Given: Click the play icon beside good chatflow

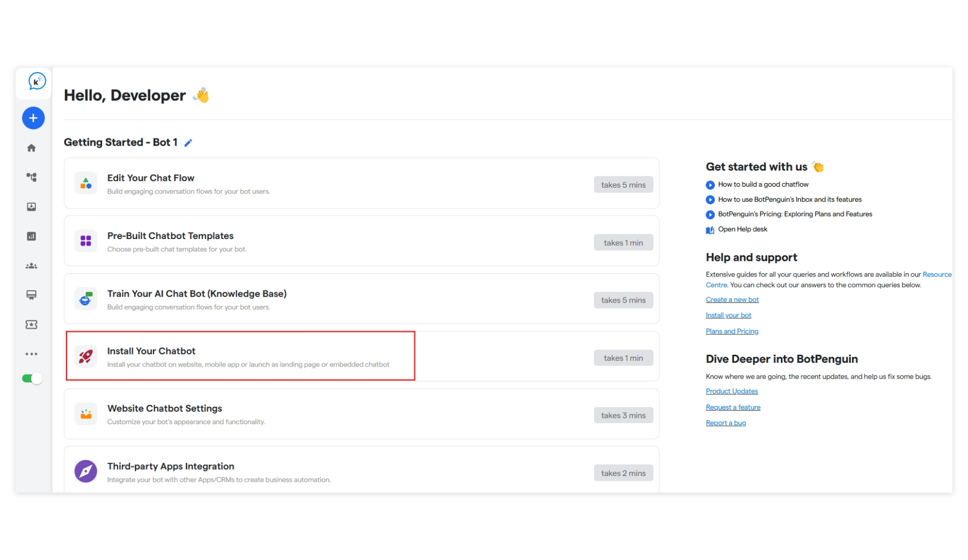Looking at the screenshot, I should coord(710,185).
